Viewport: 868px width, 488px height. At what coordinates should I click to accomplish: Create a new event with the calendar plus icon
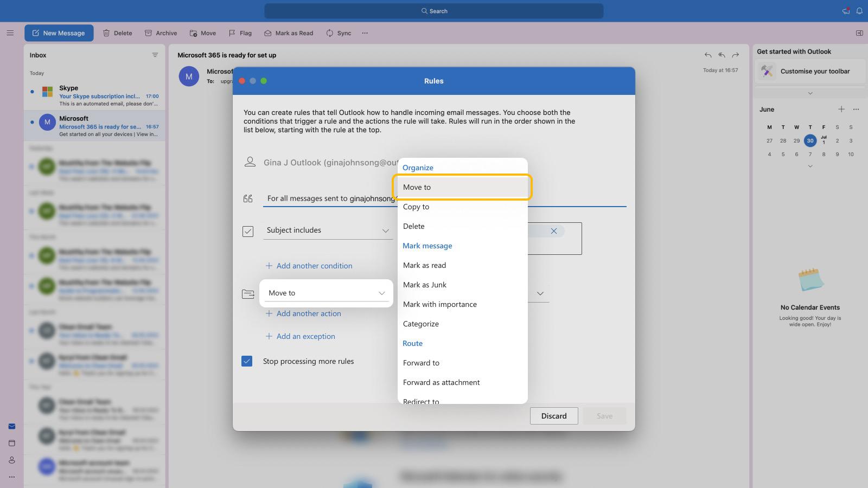pos(841,109)
